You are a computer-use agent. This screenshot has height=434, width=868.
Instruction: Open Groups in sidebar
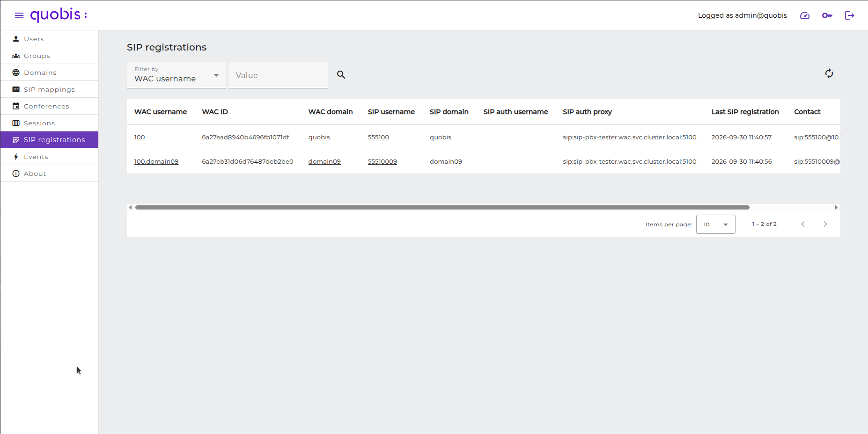tap(49, 56)
